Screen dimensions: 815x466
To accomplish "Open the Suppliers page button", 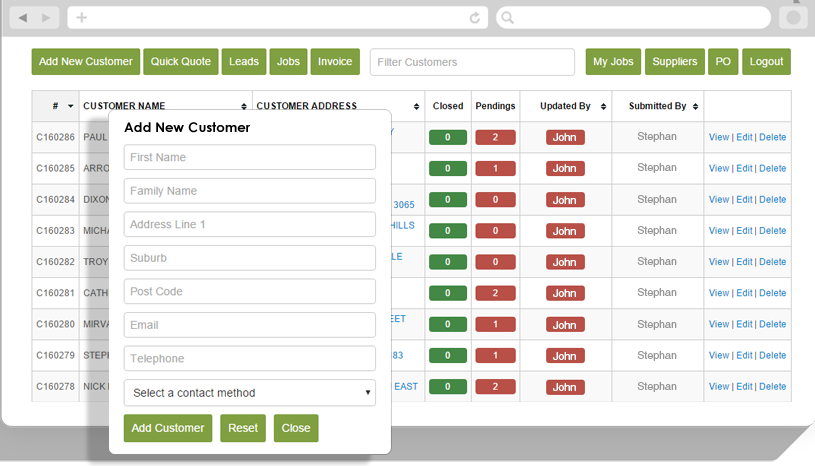I will click(675, 61).
